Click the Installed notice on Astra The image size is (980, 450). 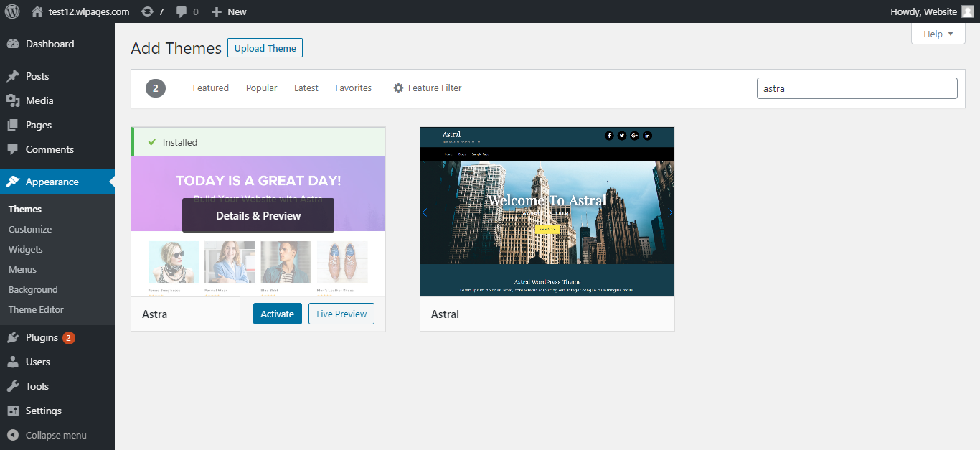coord(258,142)
